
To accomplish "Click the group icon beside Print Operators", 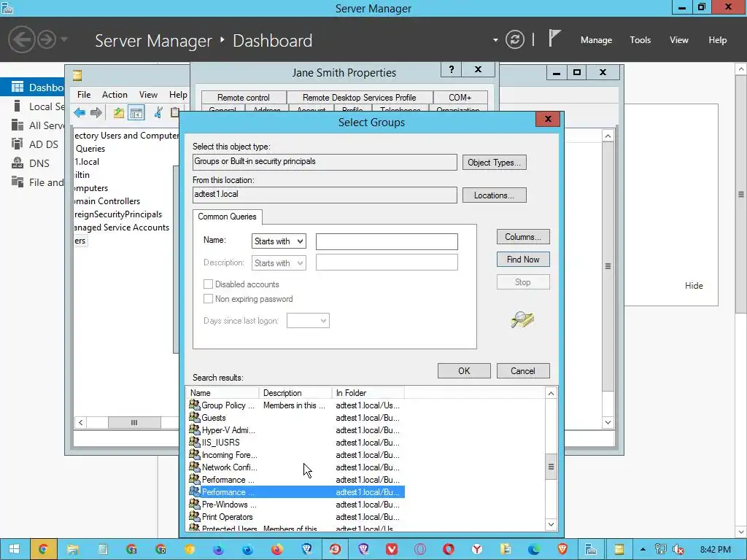I will pos(194,516).
